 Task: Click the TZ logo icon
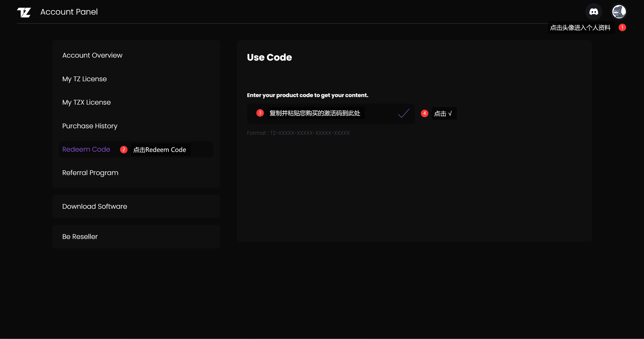24,12
